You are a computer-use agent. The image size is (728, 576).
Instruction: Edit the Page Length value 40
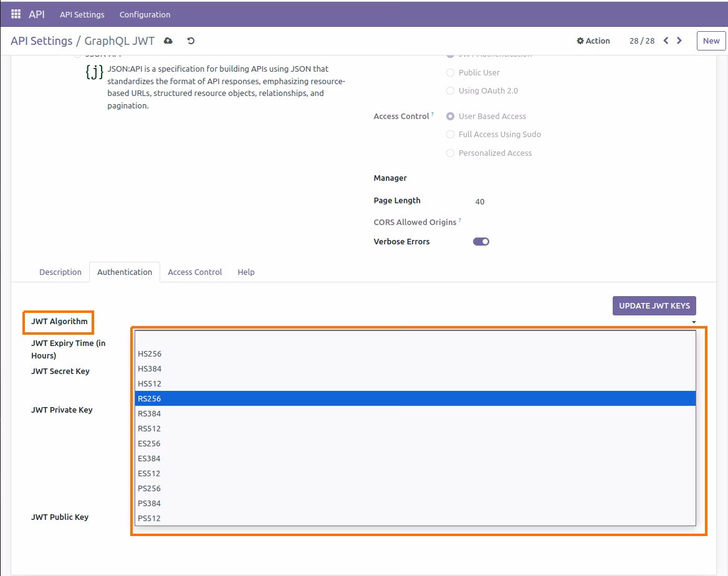pyautogui.click(x=479, y=201)
